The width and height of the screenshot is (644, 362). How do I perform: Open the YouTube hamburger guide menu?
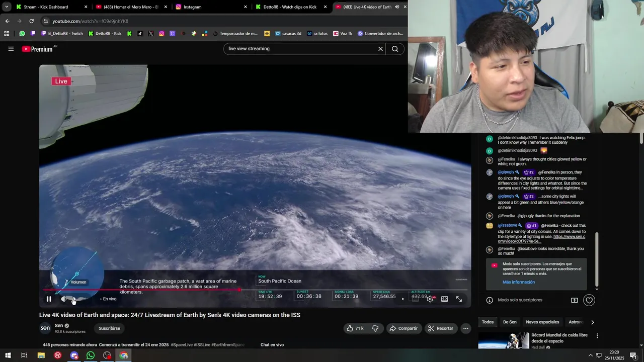coord(11,49)
